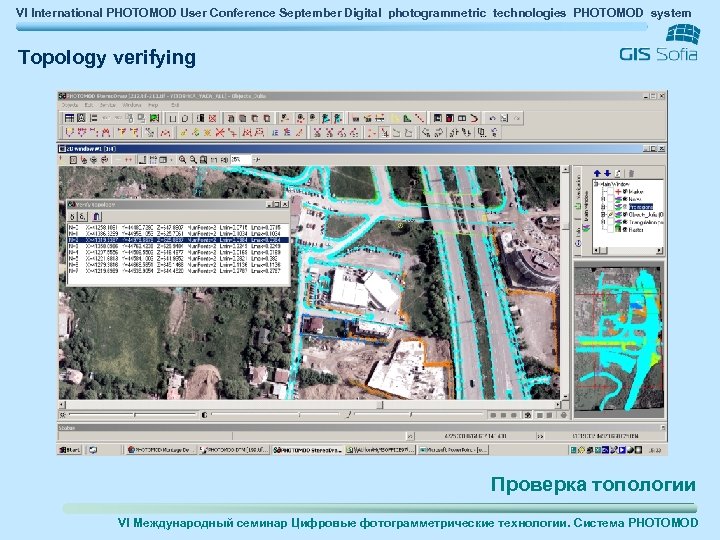The height and width of the screenshot is (540, 720).
Task: Click the black square window icon in main toolbar
Action: [438, 118]
